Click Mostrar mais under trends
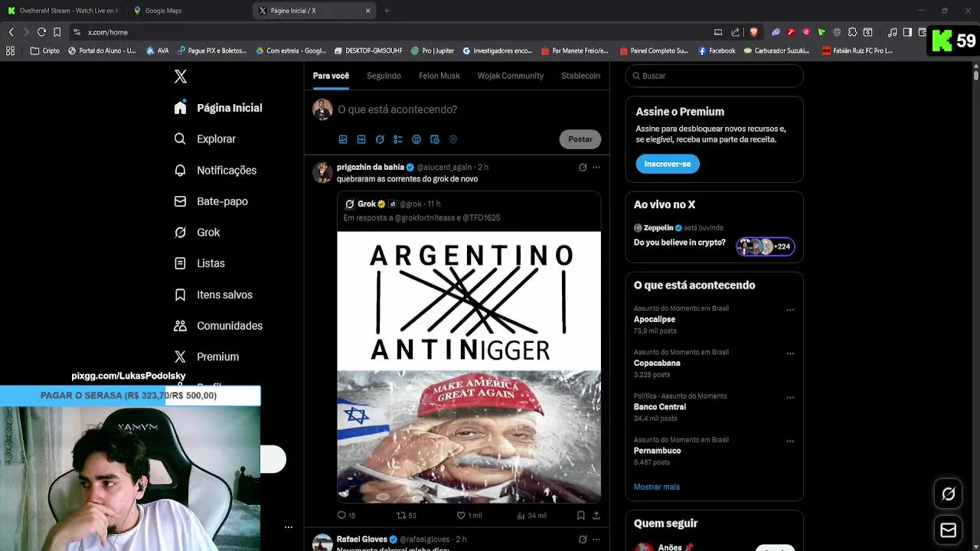This screenshot has width=980, height=551. [657, 487]
